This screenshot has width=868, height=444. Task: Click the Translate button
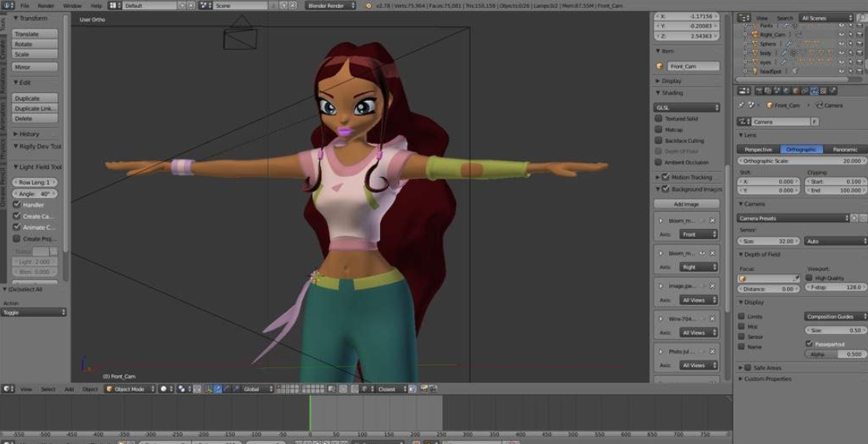pyautogui.click(x=34, y=33)
